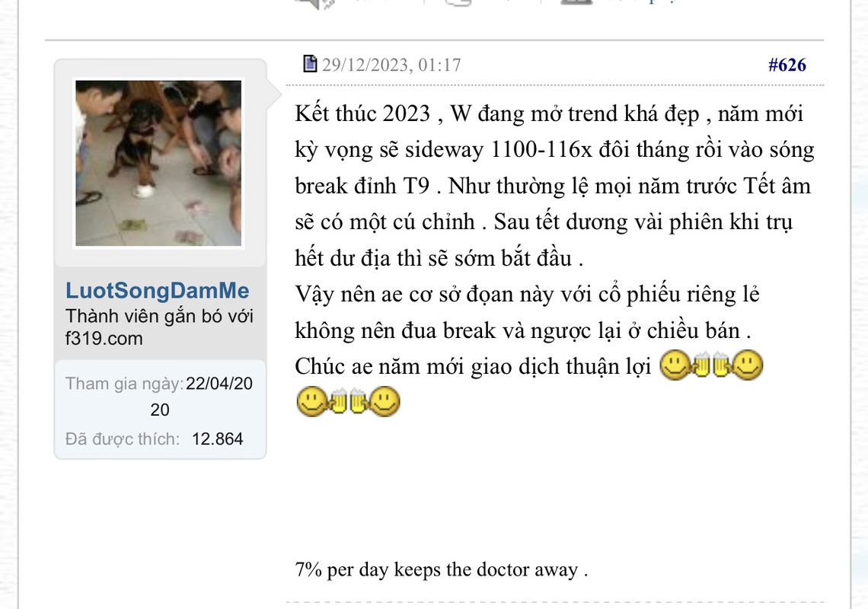Viewport: 868px width, 609px height.
Task: Click the signature '7% per day keeps the doctor away'
Action: 441,569
